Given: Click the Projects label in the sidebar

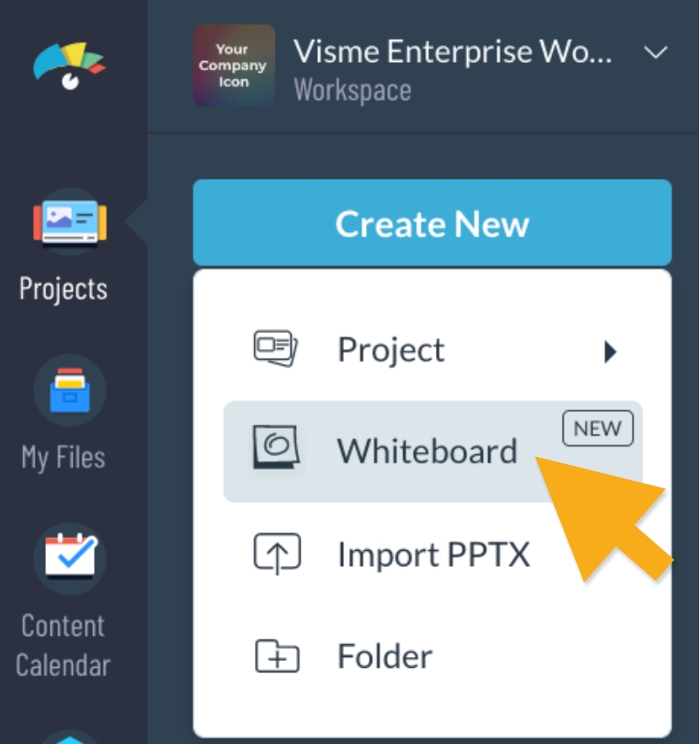Looking at the screenshot, I should [63, 287].
